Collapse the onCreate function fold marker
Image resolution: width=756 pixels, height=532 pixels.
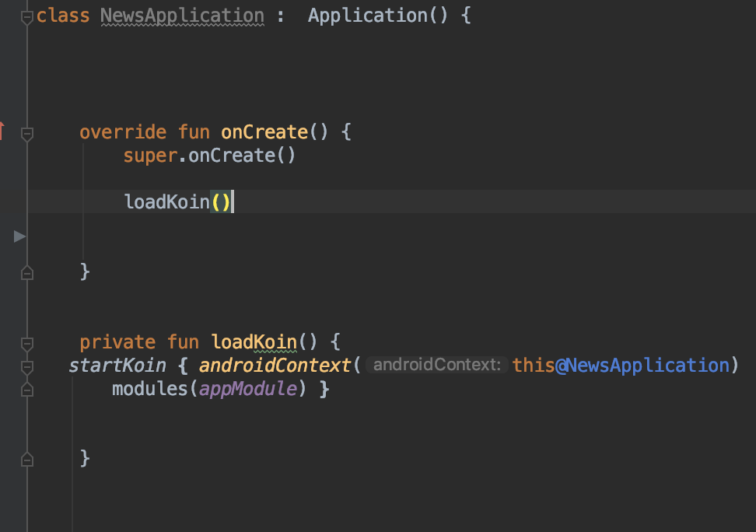(x=27, y=134)
